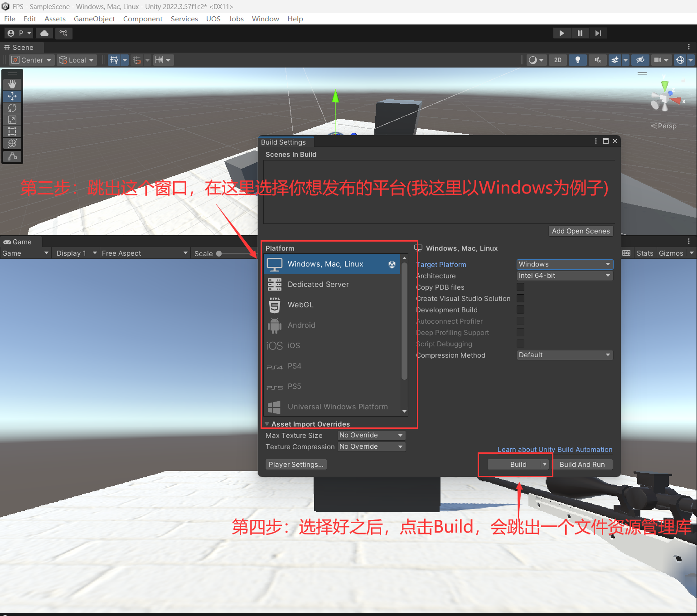Open the draw mode shading dropdown
Viewport: 697px width, 616px height.
click(536, 60)
